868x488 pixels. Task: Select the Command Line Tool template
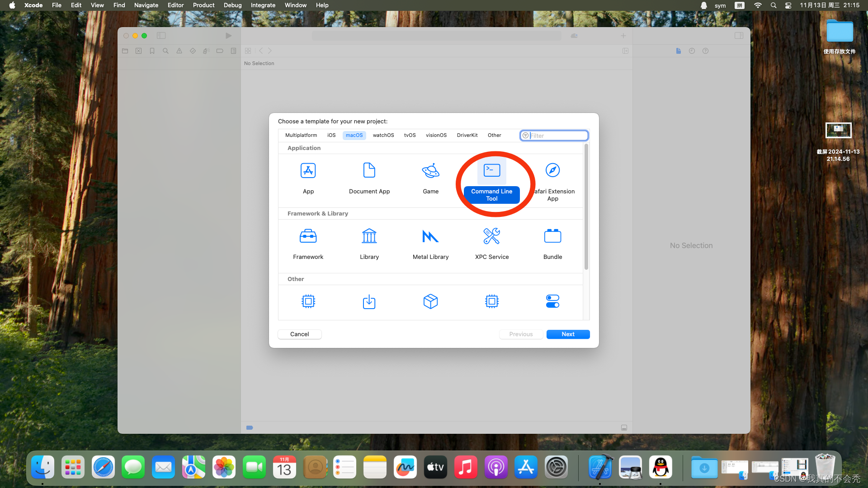tap(492, 182)
